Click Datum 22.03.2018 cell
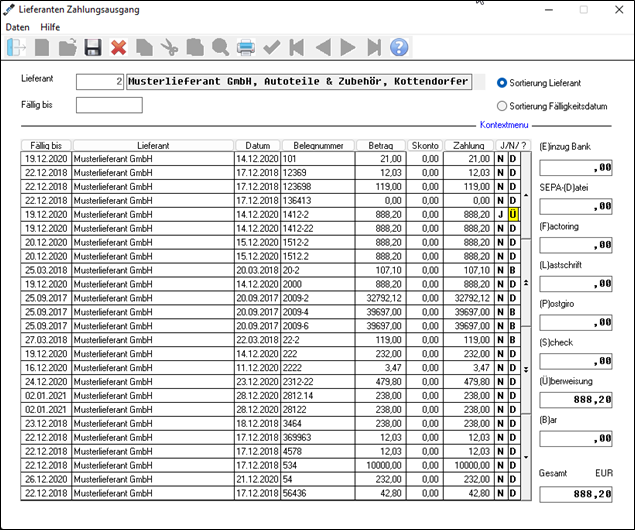The image size is (635, 530). click(x=258, y=340)
